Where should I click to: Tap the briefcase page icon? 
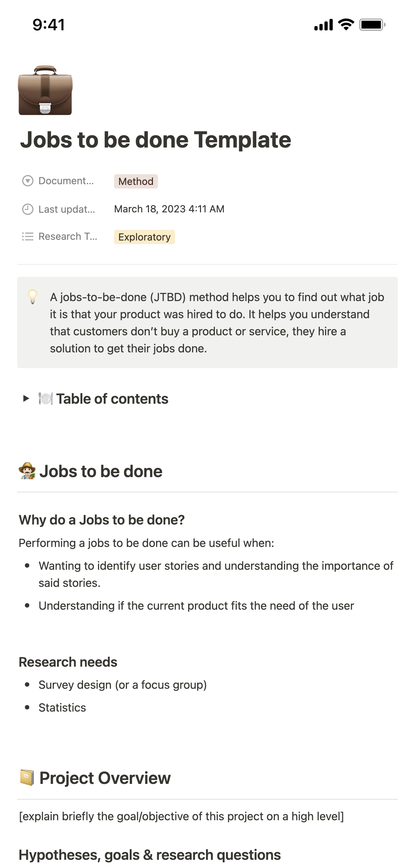pos(45,91)
